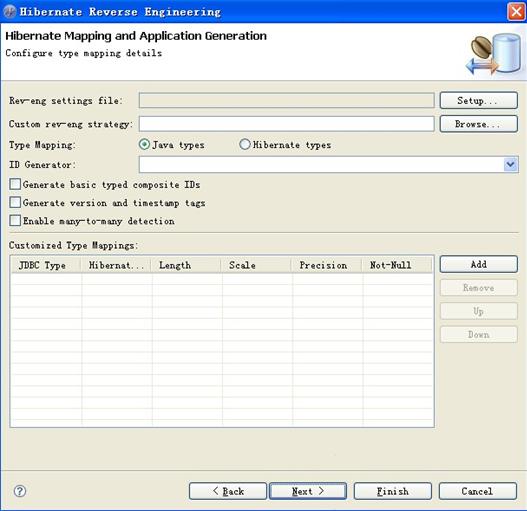Select the Length column header

[187, 265]
